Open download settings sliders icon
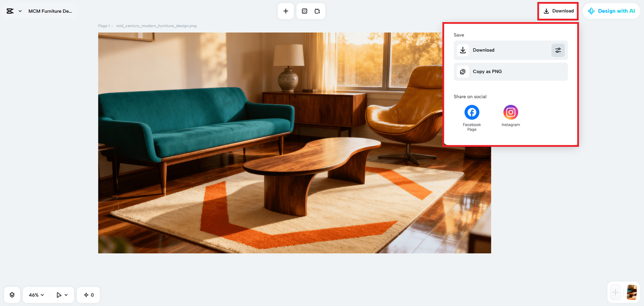The height and width of the screenshot is (306, 644). [558, 50]
